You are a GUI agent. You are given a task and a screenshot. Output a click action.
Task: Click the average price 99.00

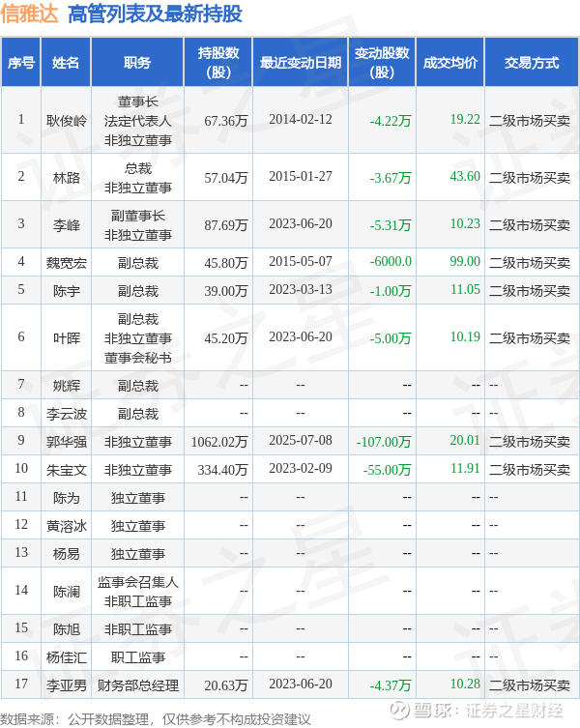point(465,261)
